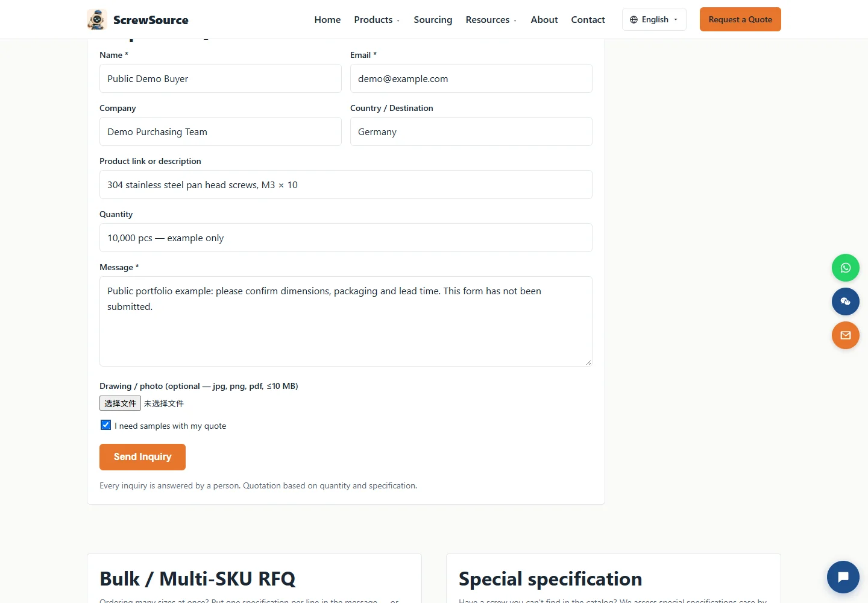Click the "Bulk / Multi-SKU RFQ" heading
Viewport: 868px width, 603px height.
coord(198,579)
